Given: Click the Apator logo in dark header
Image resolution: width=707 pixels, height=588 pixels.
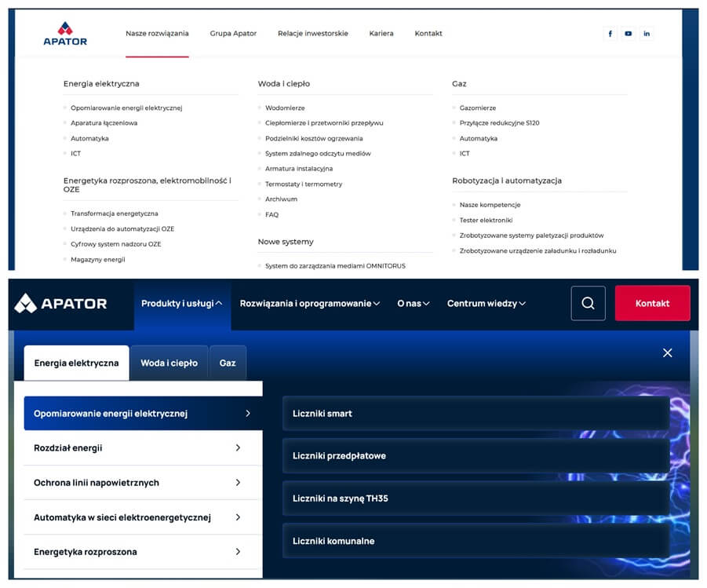Looking at the screenshot, I should 60,303.
